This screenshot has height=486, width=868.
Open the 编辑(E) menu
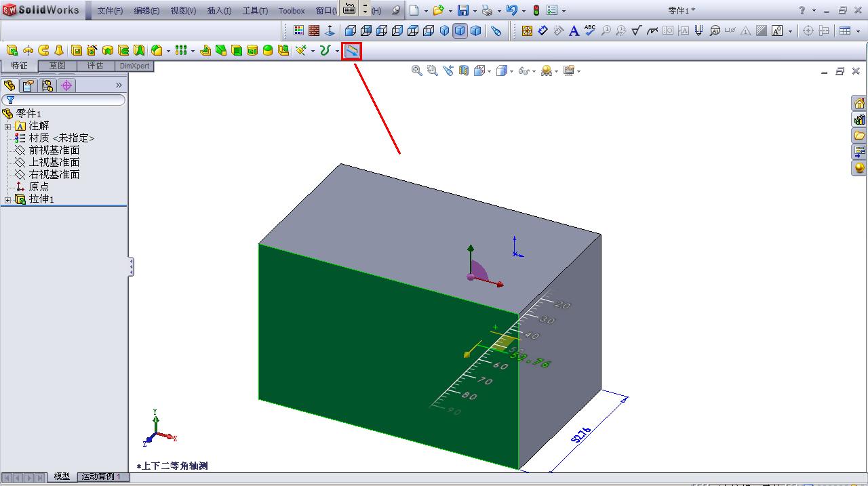[146, 11]
